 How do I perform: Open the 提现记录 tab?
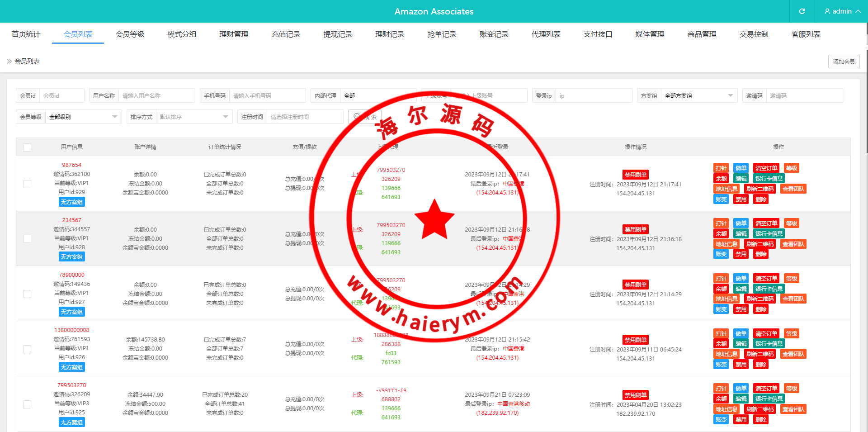[x=338, y=34]
